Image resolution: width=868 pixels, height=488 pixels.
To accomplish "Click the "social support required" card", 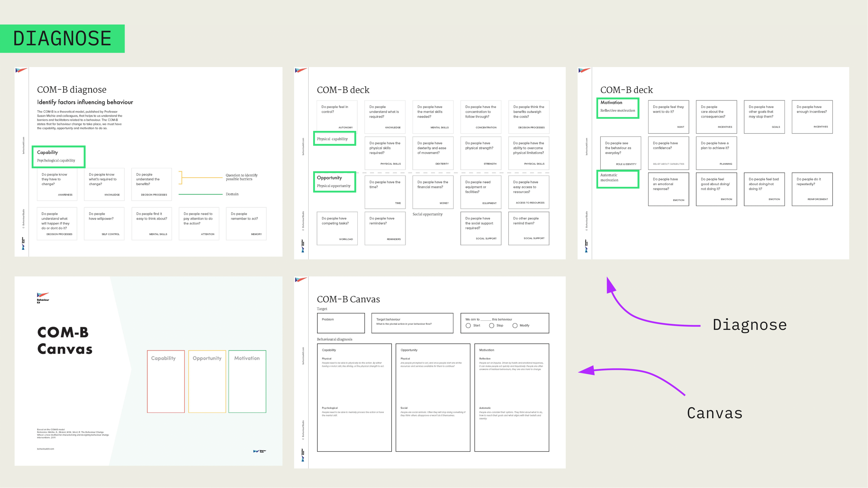I will (481, 228).
